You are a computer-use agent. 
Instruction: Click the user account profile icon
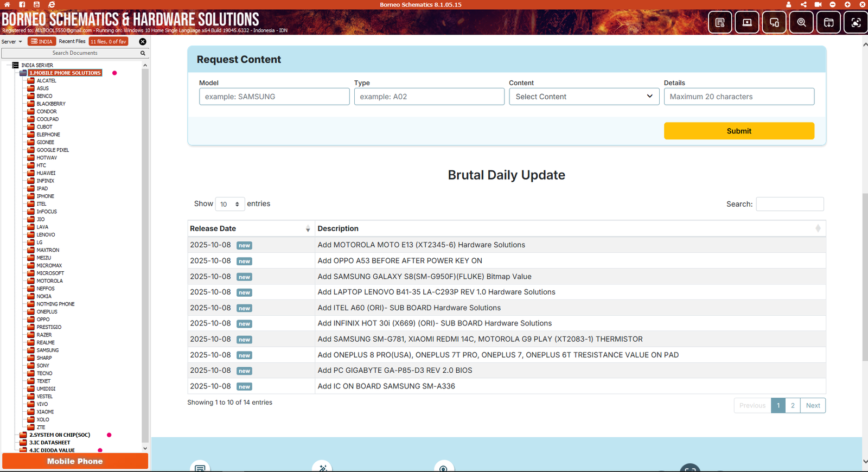[x=789, y=4]
